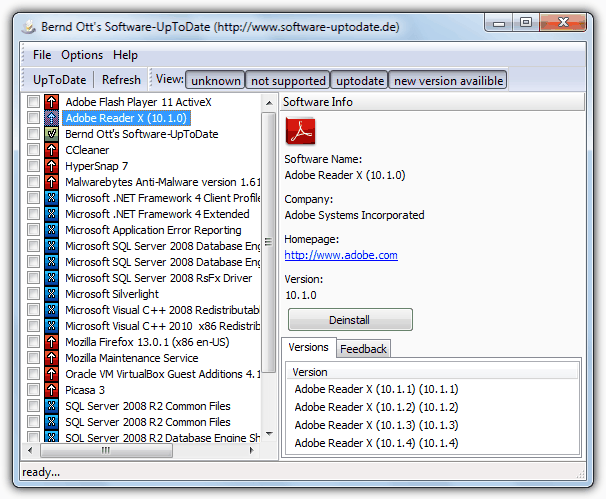The width and height of the screenshot is (606, 499).
Task: Select Microsoft Application Error Reporting entry
Action: [x=153, y=230]
